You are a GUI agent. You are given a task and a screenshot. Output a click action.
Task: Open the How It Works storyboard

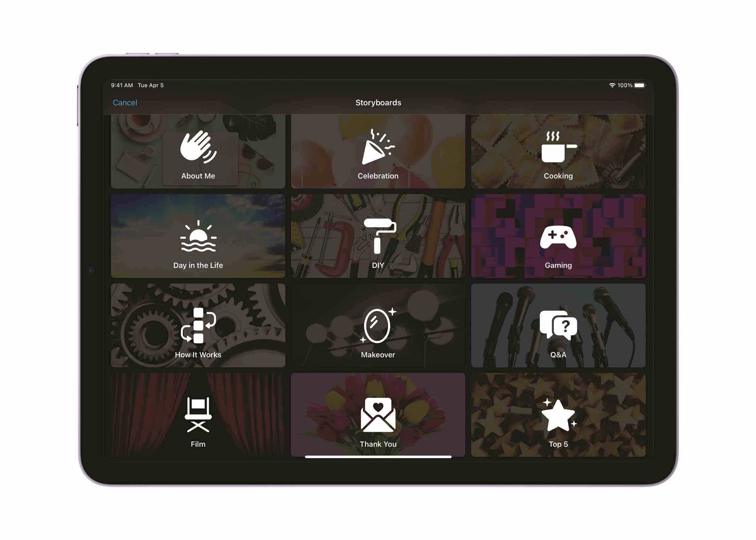[x=197, y=325]
